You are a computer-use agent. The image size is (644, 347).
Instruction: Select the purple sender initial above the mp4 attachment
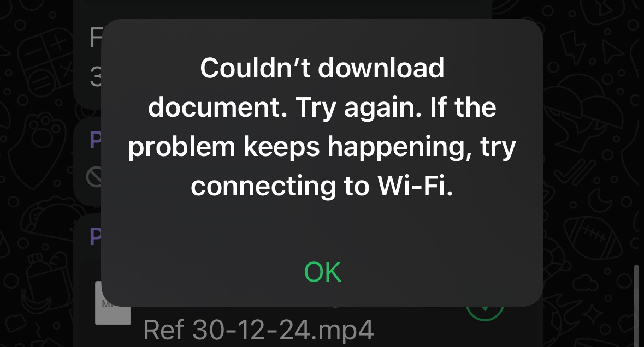(95, 237)
